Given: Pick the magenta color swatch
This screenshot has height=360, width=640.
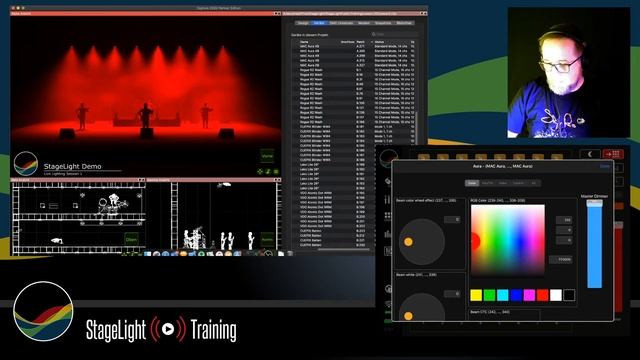Looking at the screenshot, I should coord(529,295).
